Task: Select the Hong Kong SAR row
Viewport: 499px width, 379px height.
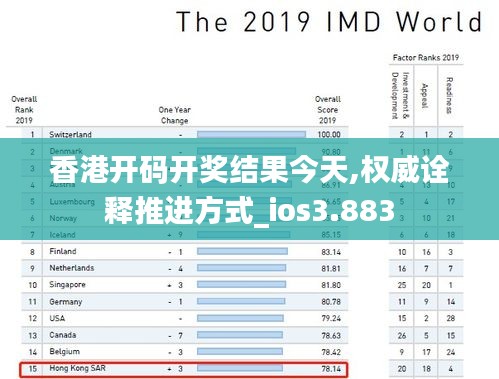Action: [x=183, y=369]
